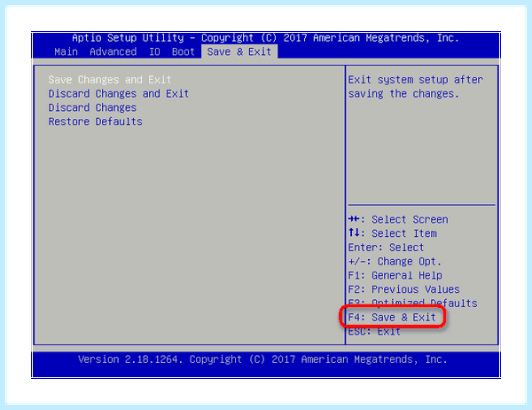This screenshot has width=532, height=410.
Task: Click the 'ESC: Exit' hint
Action: point(374,332)
